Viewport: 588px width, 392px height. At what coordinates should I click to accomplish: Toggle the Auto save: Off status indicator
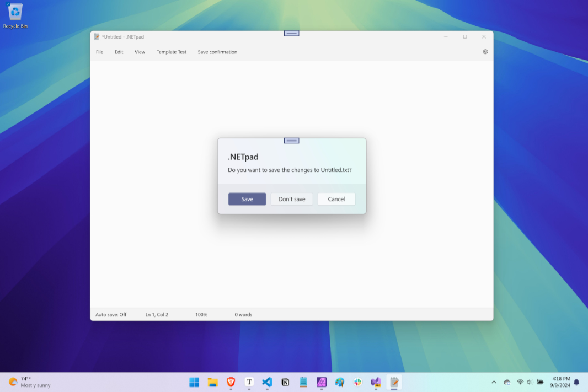[111, 314]
